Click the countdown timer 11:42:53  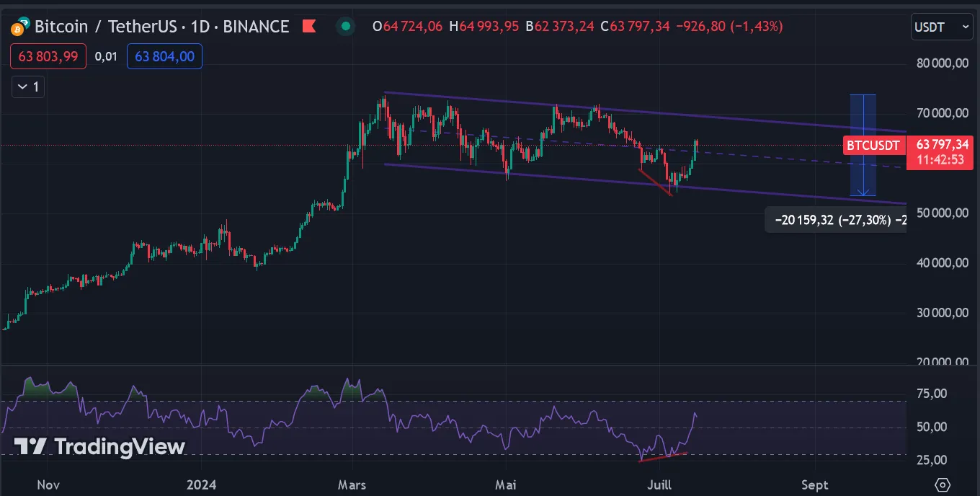(x=940, y=159)
